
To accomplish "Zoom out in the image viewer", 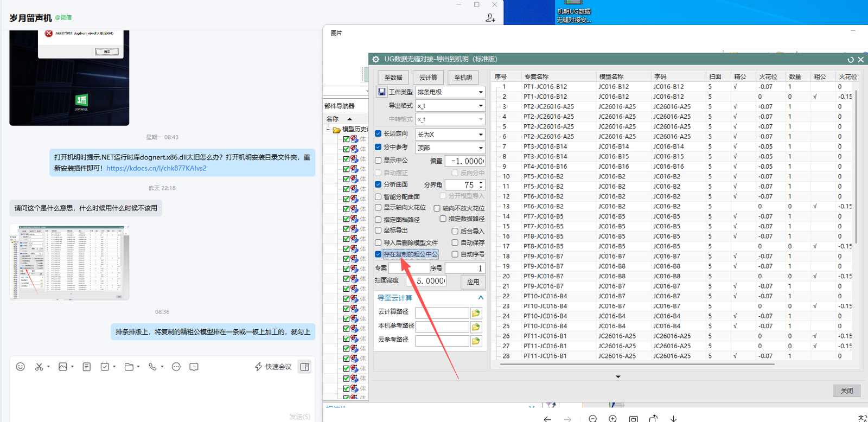I will (x=592, y=419).
